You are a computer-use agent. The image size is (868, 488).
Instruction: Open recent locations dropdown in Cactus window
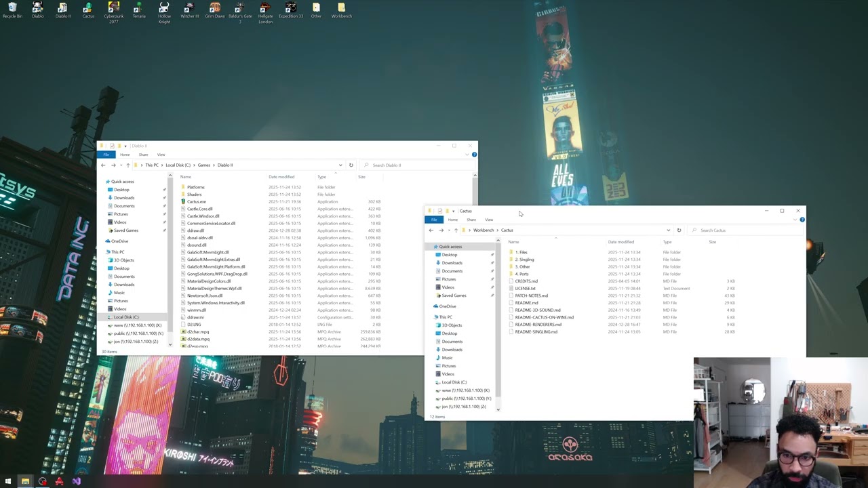click(448, 230)
